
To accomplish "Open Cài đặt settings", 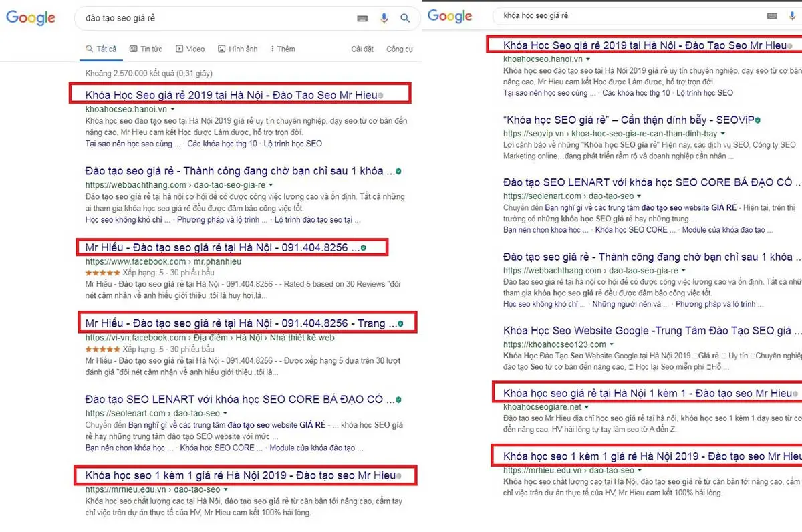I will [x=362, y=49].
